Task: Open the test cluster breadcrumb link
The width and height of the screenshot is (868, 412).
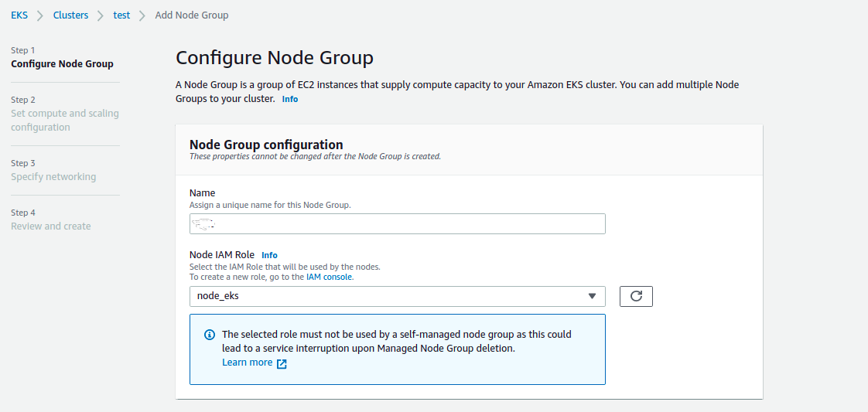Action: coord(121,15)
